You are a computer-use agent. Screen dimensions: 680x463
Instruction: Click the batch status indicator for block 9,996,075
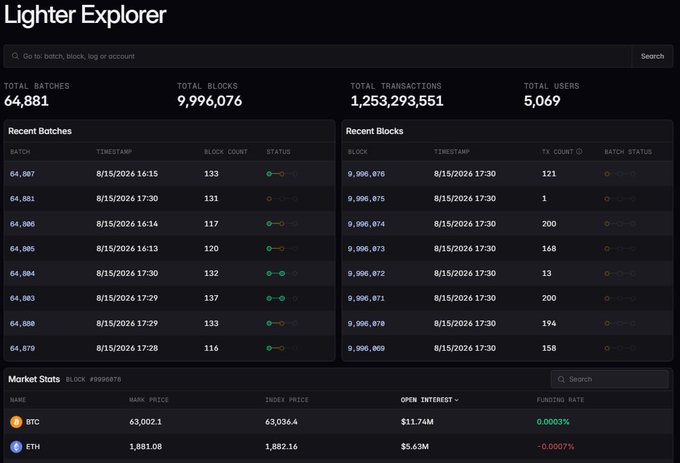620,199
